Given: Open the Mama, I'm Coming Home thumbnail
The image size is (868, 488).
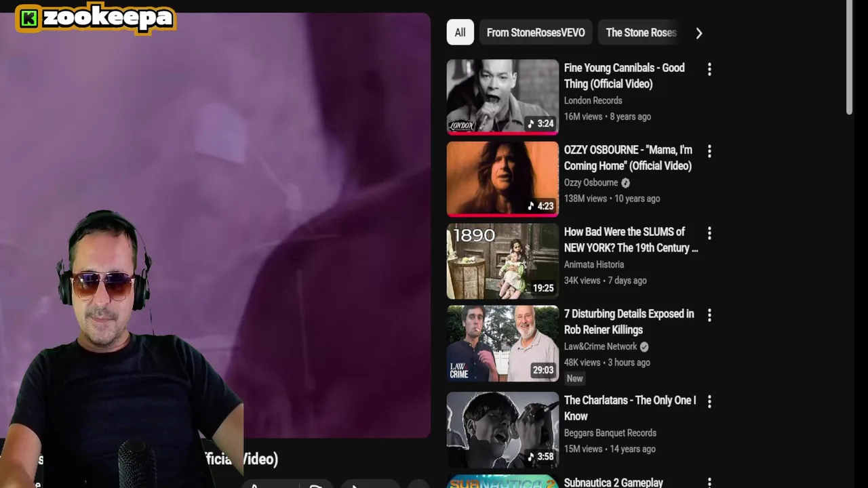Looking at the screenshot, I should (502, 179).
